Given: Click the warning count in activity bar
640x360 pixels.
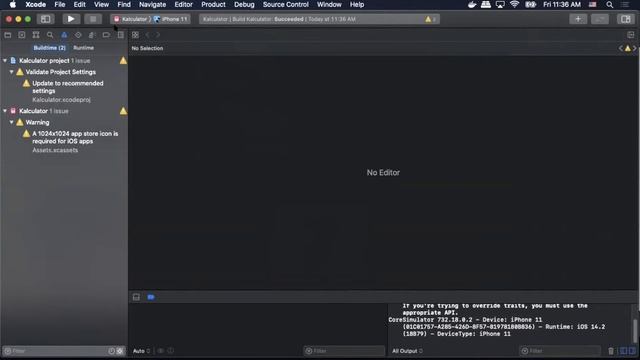Looking at the screenshot, I should (x=431, y=19).
